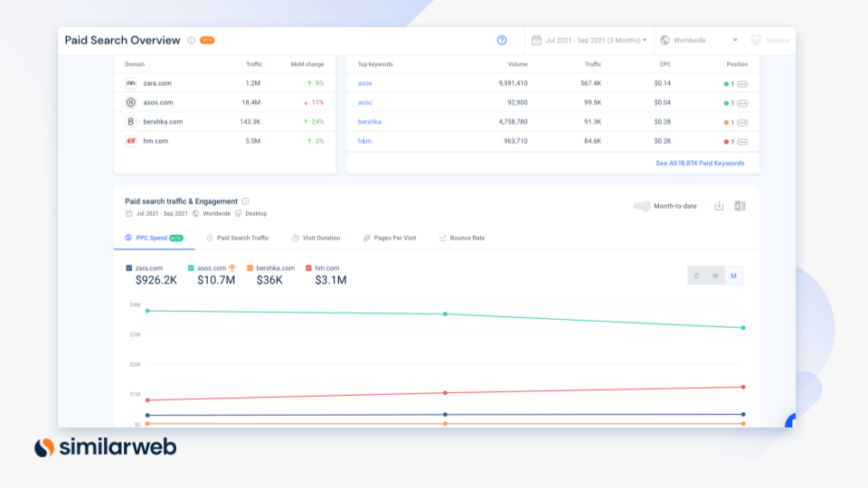This screenshot has width=868, height=488.
Task: Click the hm.com red logo icon
Action: [130, 141]
